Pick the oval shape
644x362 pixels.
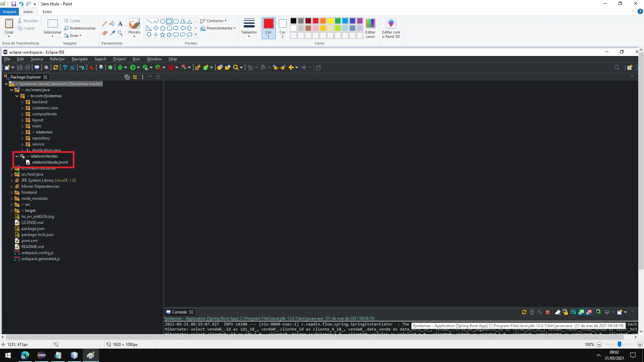(162, 21)
